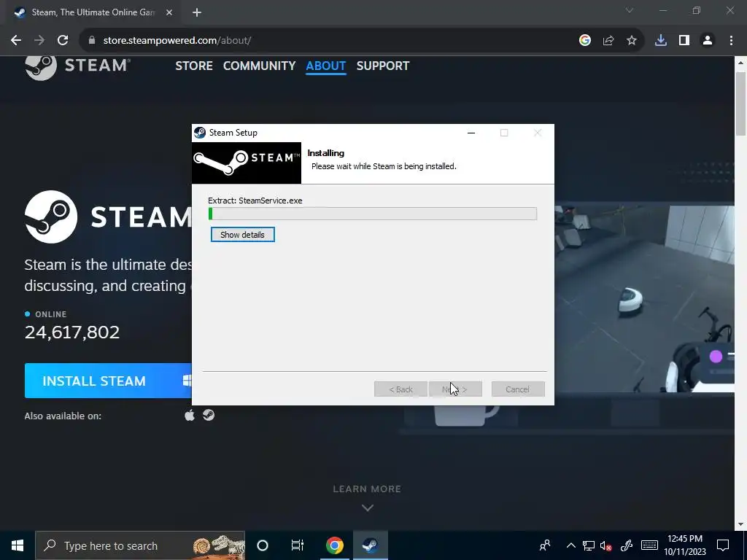The image size is (747, 560).
Task: Click the dinosaur search highlight image
Action: (219, 545)
